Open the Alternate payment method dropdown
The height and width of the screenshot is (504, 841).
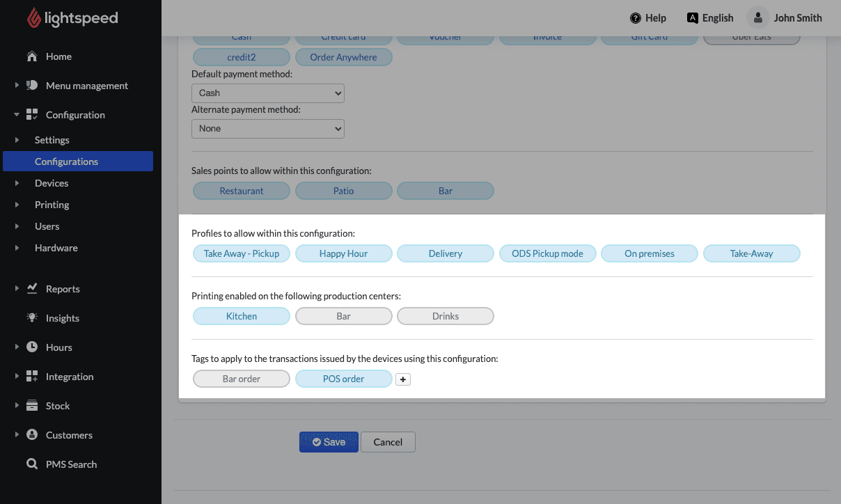267,128
